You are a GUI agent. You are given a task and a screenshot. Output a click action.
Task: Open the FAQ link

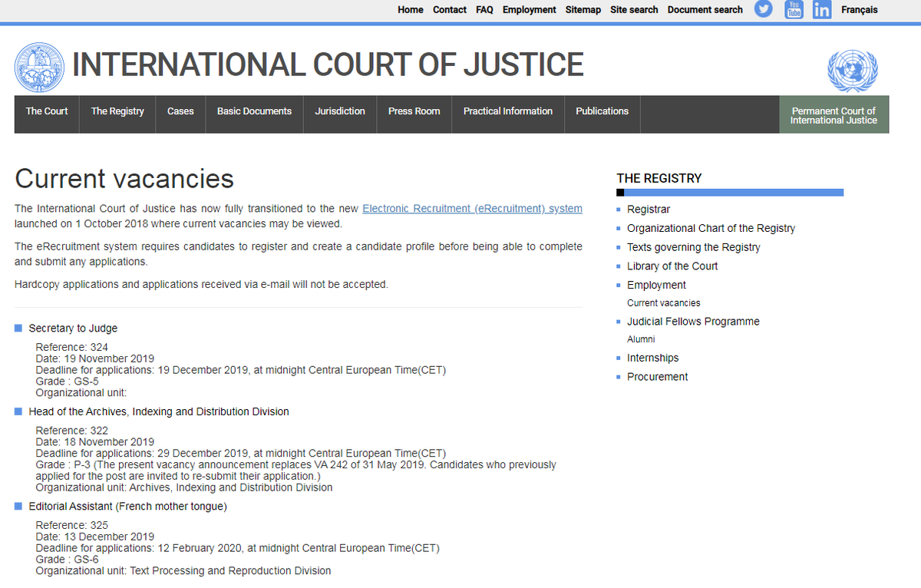[x=484, y=10]
